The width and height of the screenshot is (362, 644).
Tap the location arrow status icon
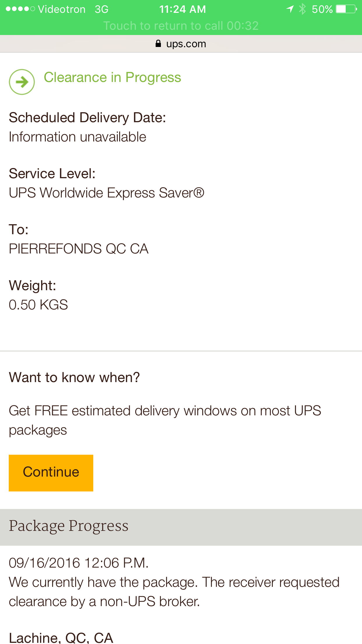[290, 9]
